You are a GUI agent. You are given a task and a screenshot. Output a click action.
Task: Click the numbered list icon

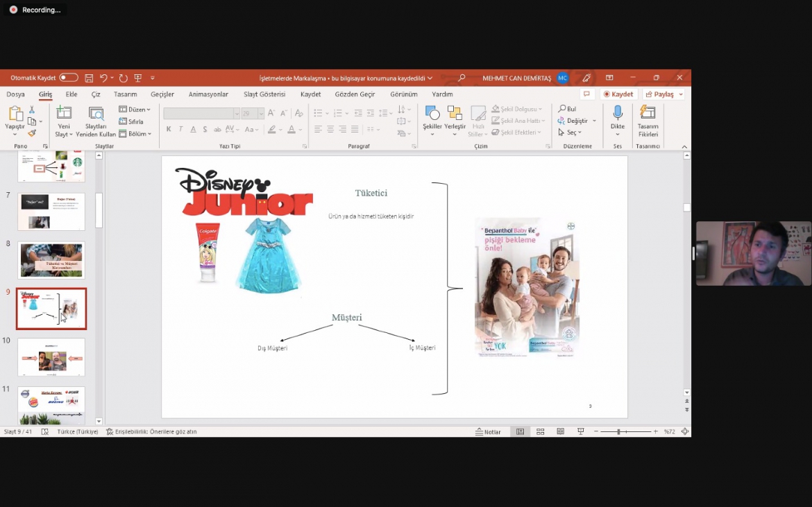[x=338, y=113]
